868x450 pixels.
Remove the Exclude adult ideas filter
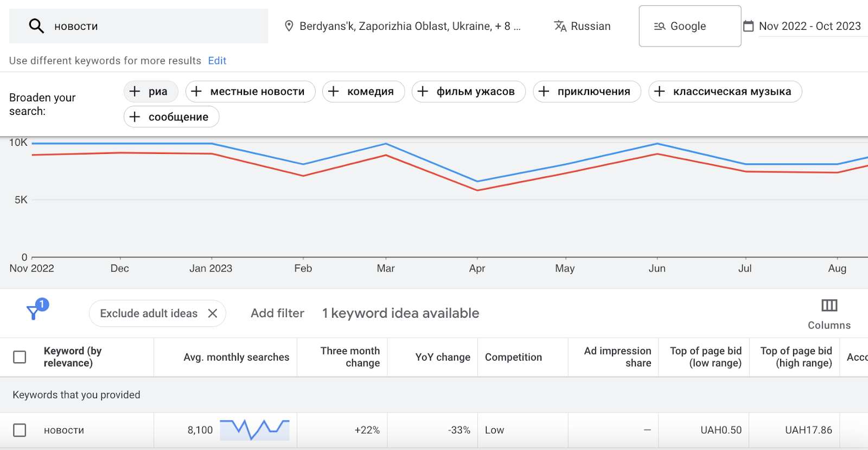(213, 313)
